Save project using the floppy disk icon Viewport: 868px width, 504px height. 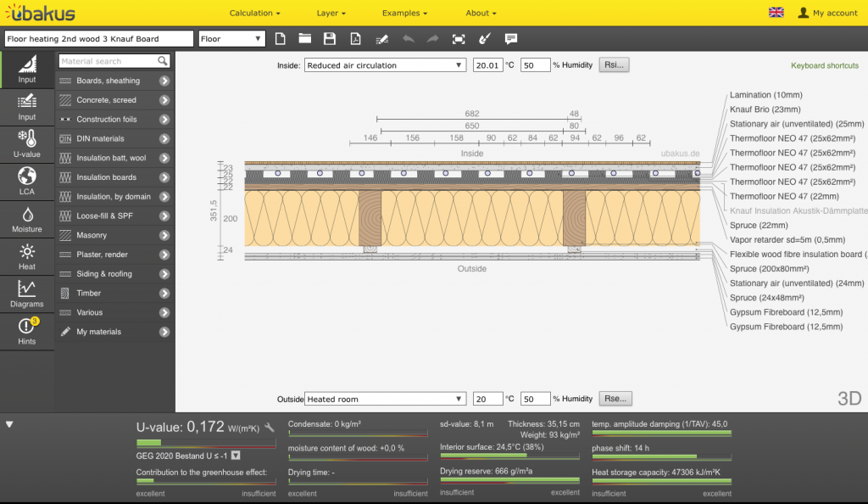point(330,39)
